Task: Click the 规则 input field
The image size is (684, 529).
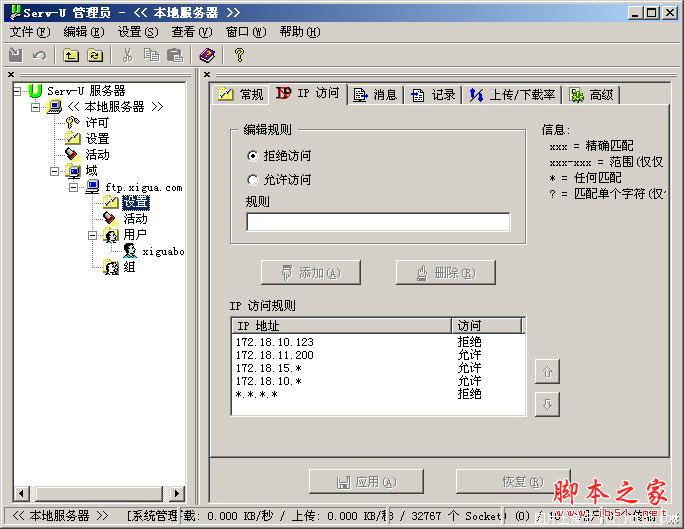Action: pyautogui.click(x=378, y=222)
